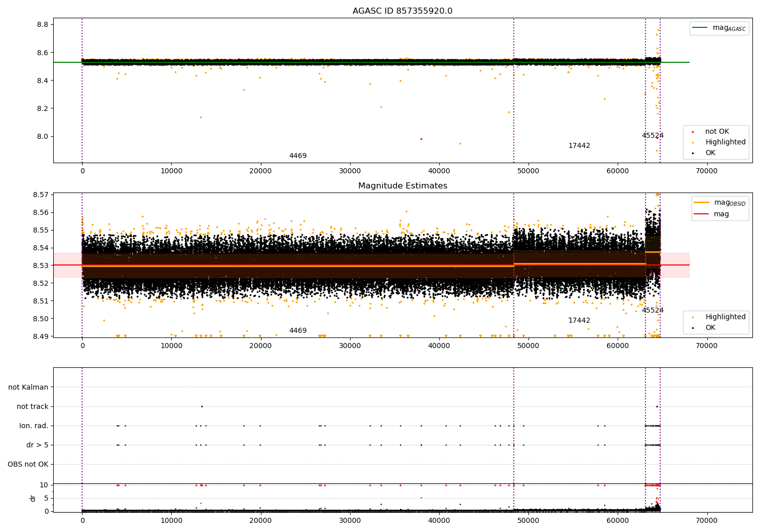Click the 8.57 tick label on middle y-axis
Viewport: 760px width, 532px height.
pos(41,195)
